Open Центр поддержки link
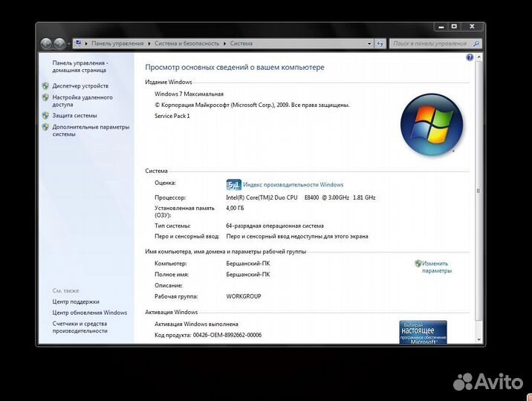 (76, 301)
